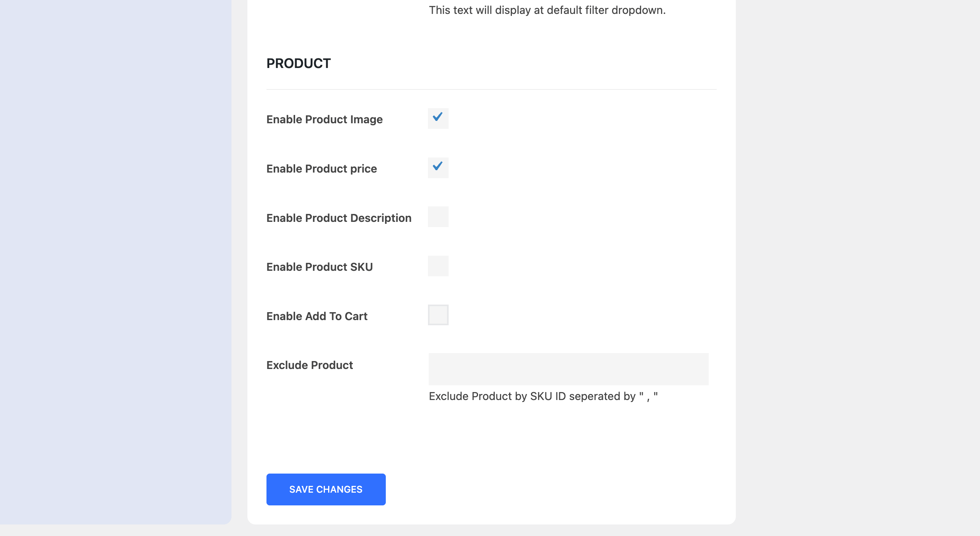Disable the Enable Product price checkbox
This screenshot has width=980, height=536.
point(438,168)
